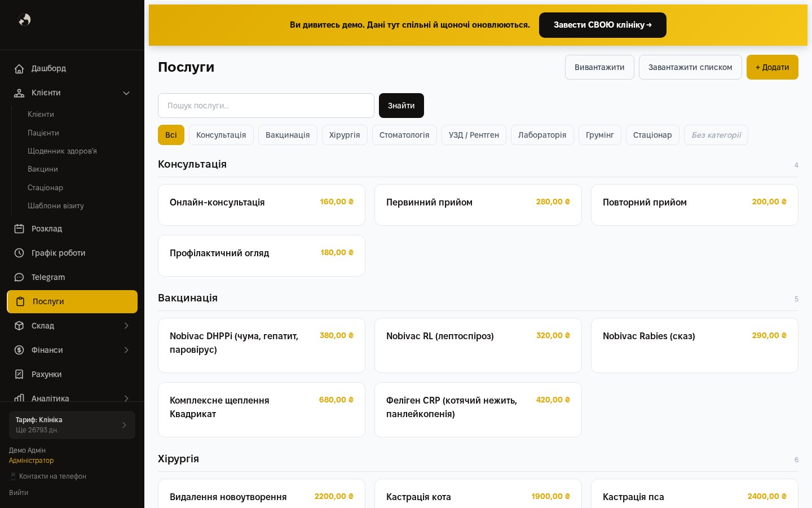Click the calendar icon next to Розклад

click(19, 229)
